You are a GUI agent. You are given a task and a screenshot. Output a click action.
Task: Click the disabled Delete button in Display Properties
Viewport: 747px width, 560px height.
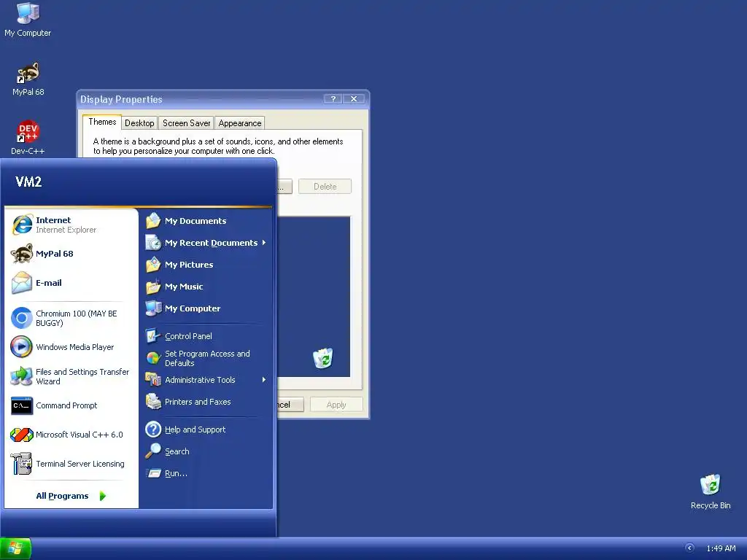pos(325,187)
